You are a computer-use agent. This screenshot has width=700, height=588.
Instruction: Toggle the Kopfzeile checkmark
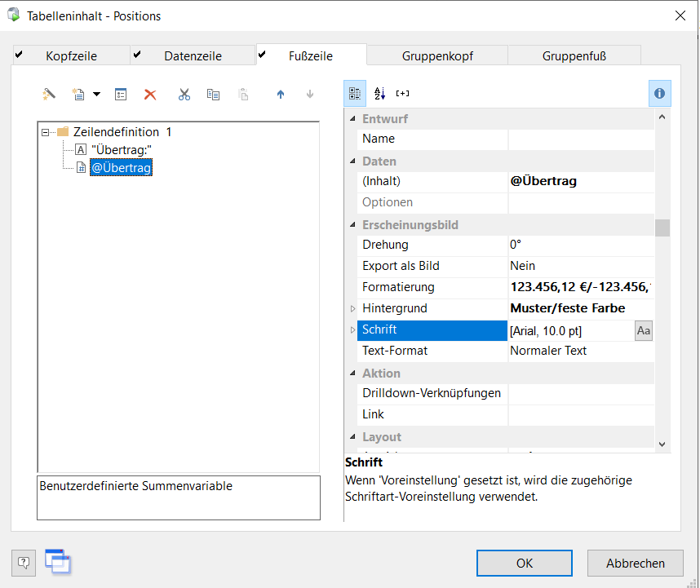point(19,55)
